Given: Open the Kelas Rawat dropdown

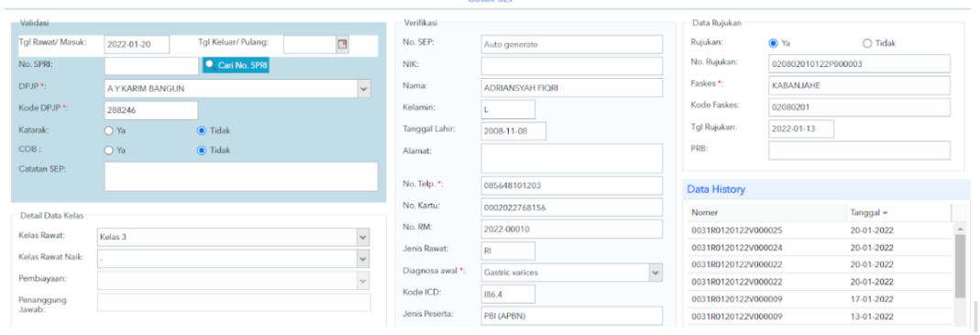Looking at the screenshot, I should pos(362,238).
